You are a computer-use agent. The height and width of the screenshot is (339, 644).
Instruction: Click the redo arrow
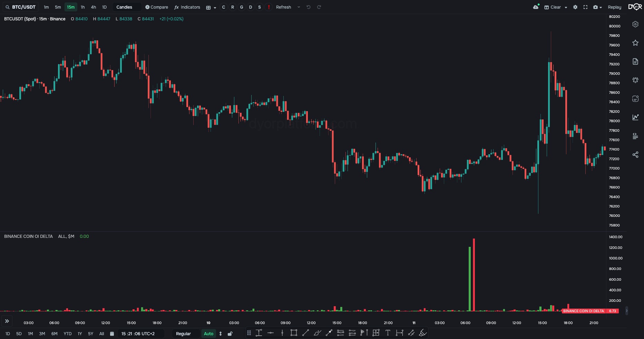319,7
